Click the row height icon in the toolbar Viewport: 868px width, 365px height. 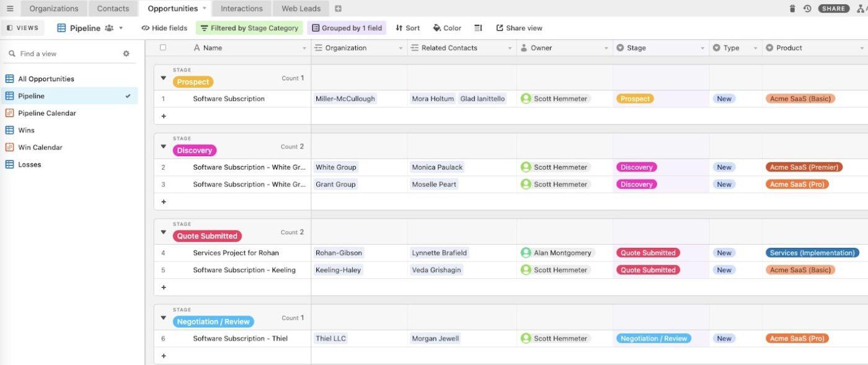click(x=478, y=28)
